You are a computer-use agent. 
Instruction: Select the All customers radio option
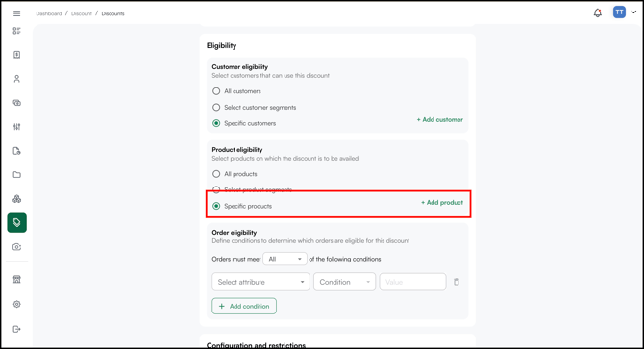coord(216,91)
